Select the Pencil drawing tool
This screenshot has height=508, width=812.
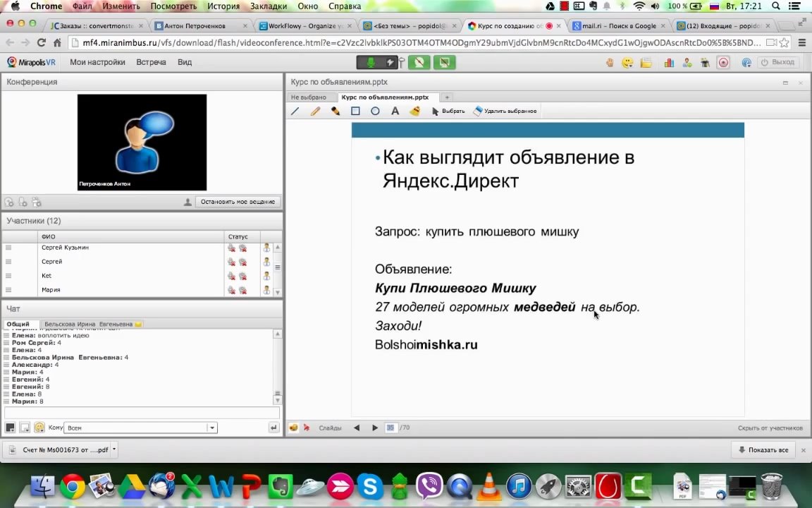click(315, 111)
